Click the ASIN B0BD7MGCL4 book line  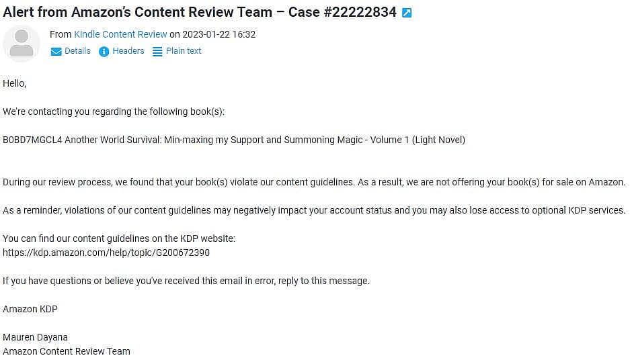[234, 140]
